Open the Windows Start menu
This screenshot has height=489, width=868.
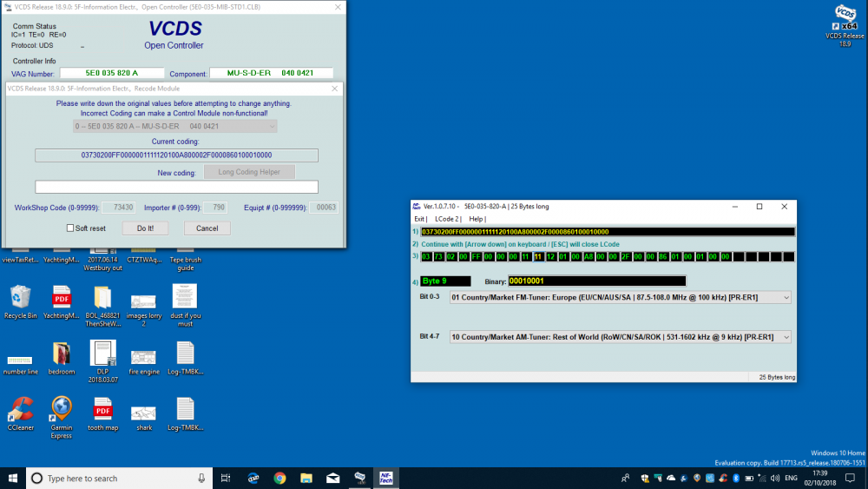coord(13,478)
